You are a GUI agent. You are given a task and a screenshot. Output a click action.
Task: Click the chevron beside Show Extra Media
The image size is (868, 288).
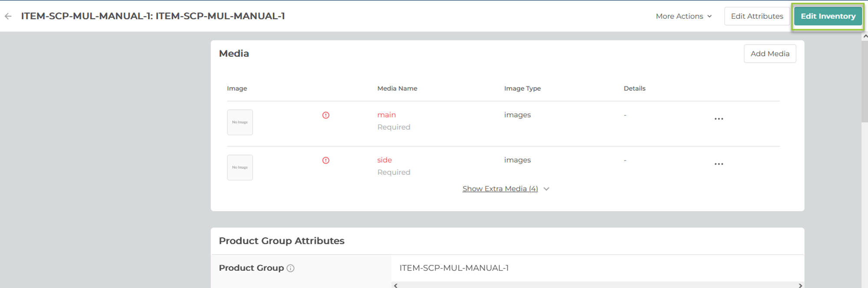click(x=546, y=189)
